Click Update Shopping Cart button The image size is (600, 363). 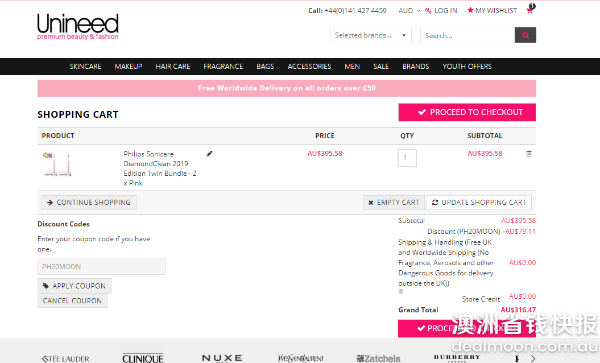tap(479, 202)
